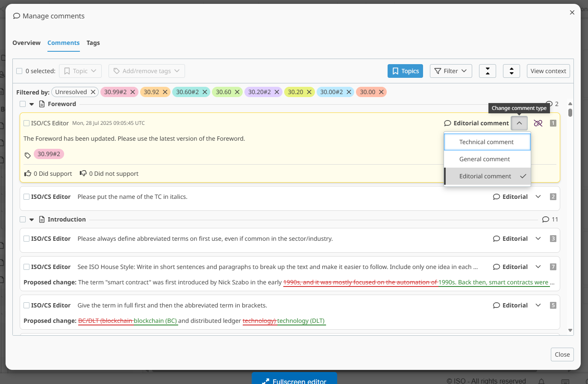Select the 'ISO House Style' comment checkbox
The width and height of the screenshot is (588, 384).
[x=26, y=267]
